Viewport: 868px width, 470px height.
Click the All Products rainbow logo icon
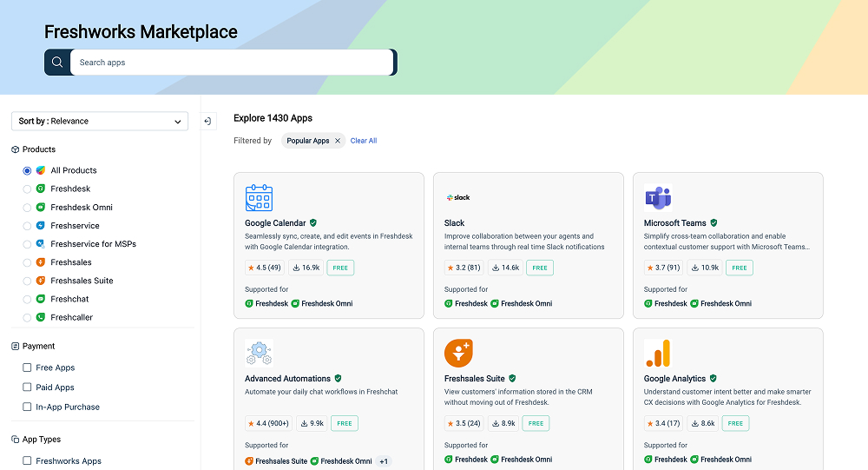[41, 170]
